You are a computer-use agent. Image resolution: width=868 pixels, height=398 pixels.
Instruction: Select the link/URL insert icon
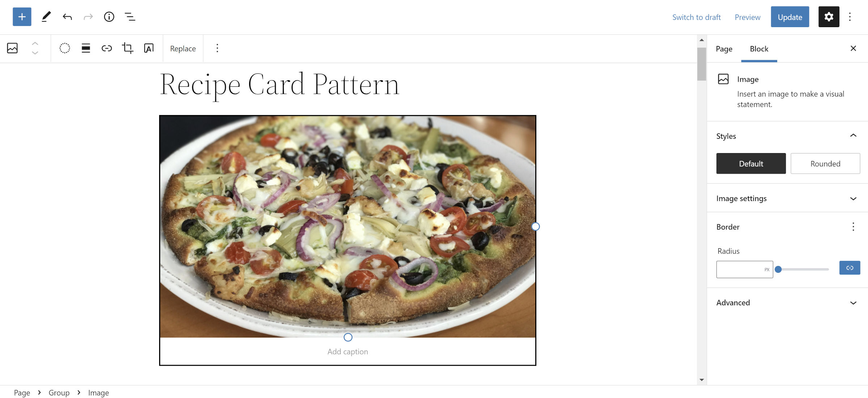(106, 48)
